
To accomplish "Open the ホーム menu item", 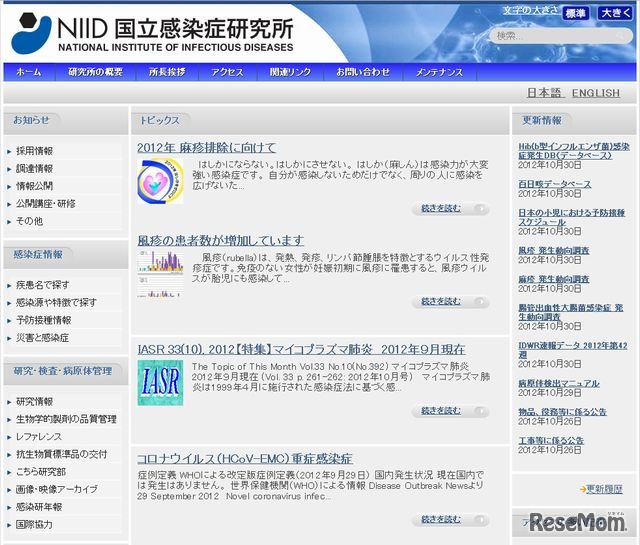I will pyautogui.click(x=29, y=72).
